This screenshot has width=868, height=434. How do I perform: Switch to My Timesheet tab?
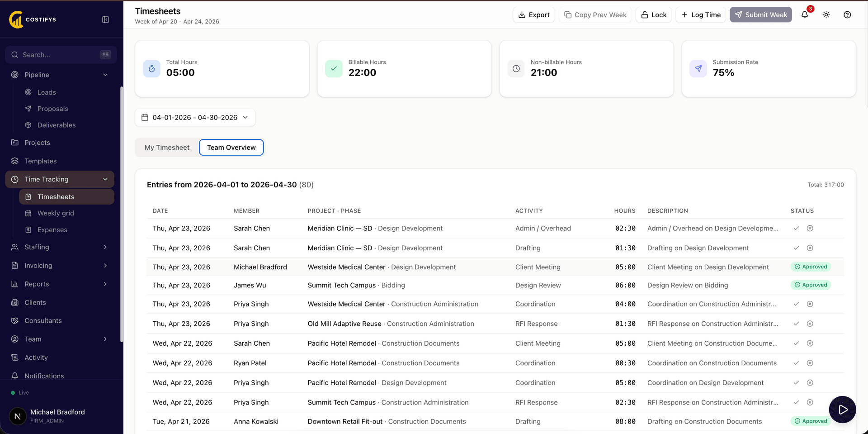pyautogui.click(x=167, y=148)
